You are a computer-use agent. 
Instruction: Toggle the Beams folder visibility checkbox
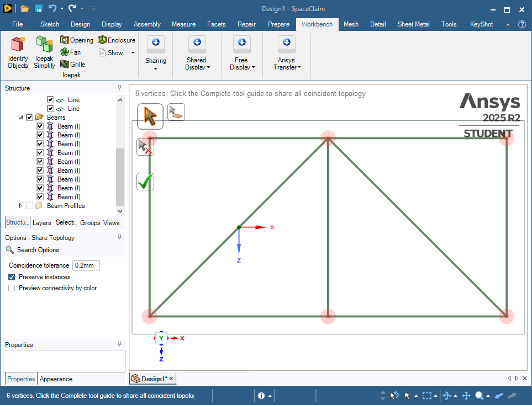[30, 118]
